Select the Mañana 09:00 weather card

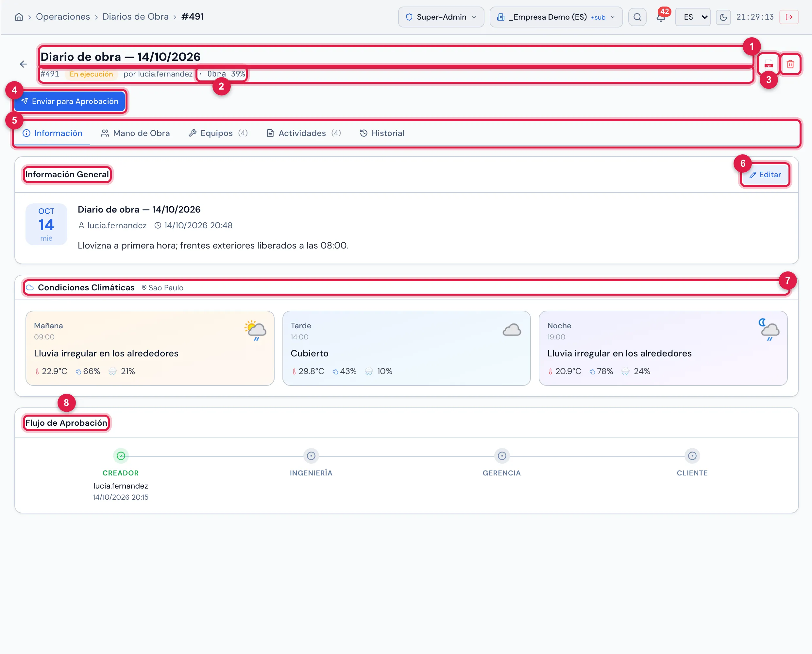[150, 348]
